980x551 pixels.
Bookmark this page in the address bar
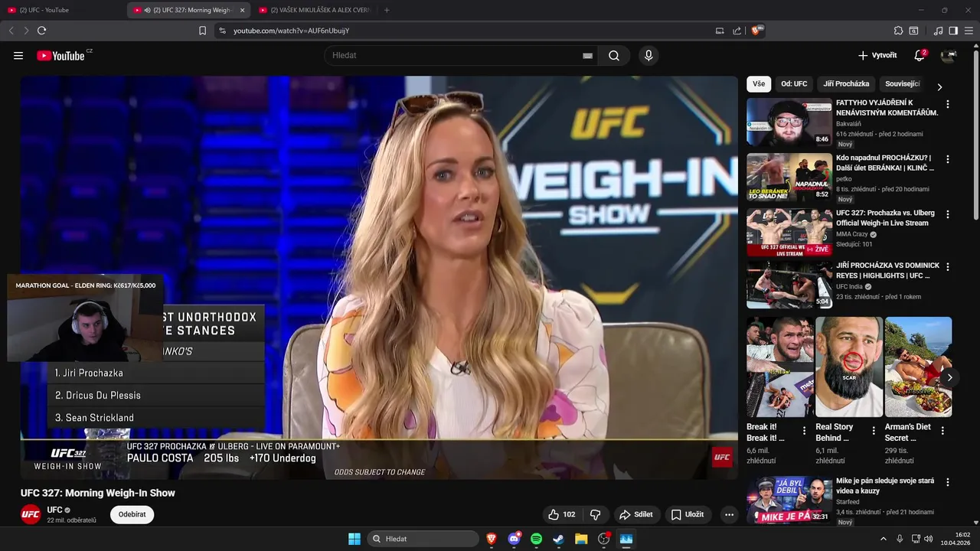click(202, 31)
